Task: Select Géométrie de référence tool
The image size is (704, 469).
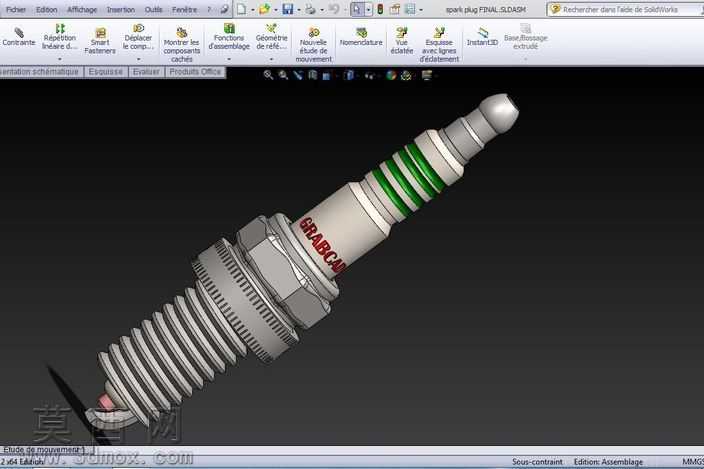Action: [272, 37]
